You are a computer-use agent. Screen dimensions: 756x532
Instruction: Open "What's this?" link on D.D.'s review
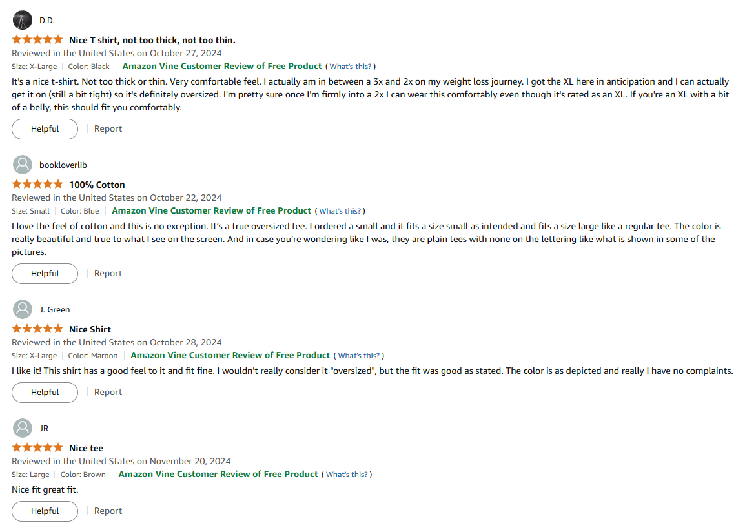[351, 66]
